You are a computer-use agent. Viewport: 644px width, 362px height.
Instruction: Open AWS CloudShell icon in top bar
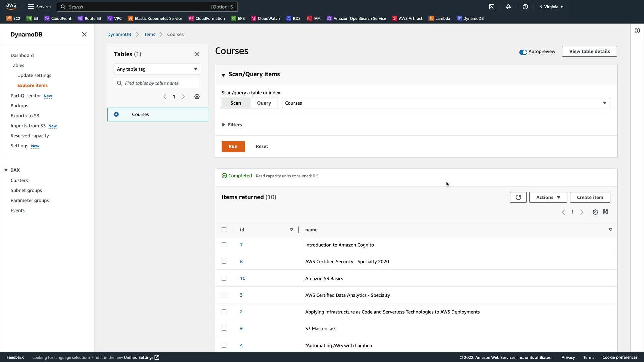point(492,7)
